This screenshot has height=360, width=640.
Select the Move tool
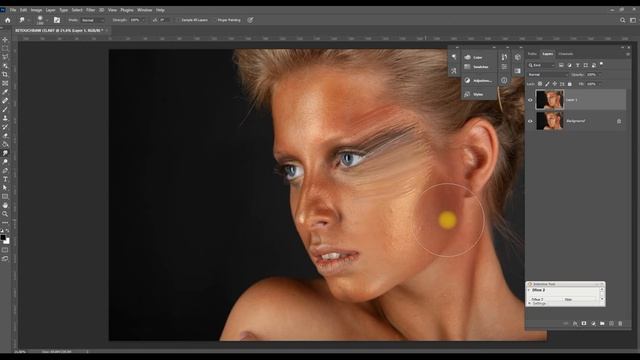[x=5, y=40]
